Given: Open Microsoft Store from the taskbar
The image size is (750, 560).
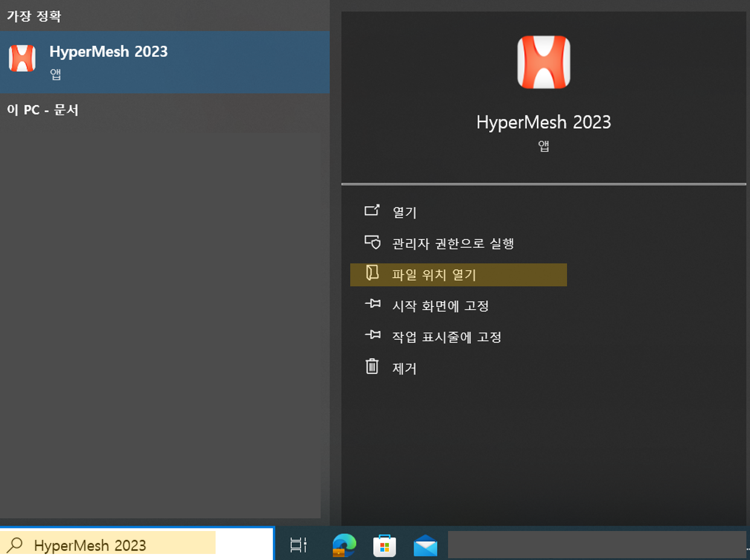Looking at the screenshot, I should coord(385,546).
